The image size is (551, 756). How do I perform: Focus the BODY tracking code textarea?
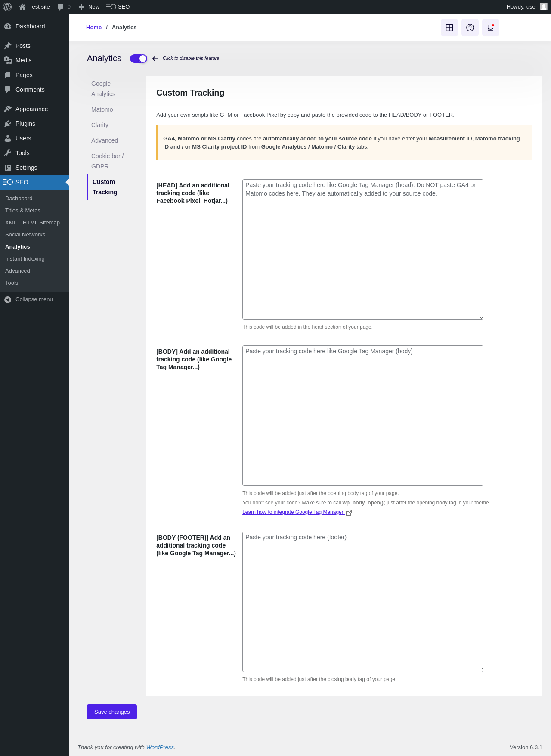[363, 416]
